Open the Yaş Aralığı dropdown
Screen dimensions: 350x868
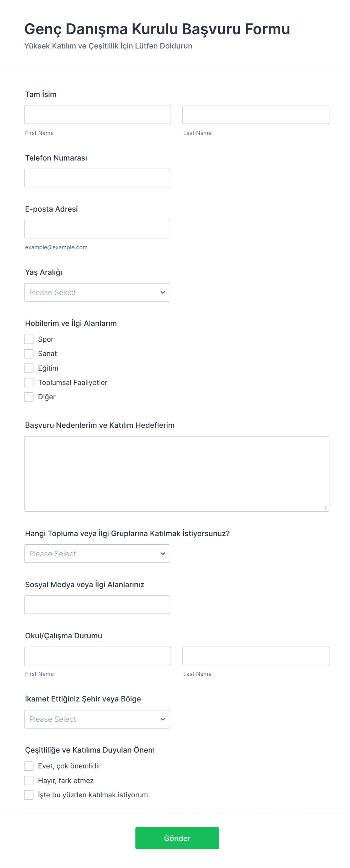(x=97, y=292)
